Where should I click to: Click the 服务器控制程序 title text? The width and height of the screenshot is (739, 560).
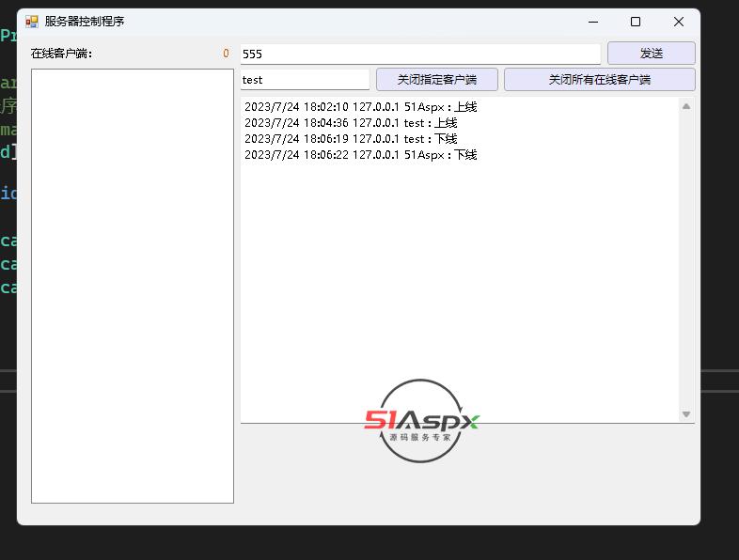pos(85,22)
